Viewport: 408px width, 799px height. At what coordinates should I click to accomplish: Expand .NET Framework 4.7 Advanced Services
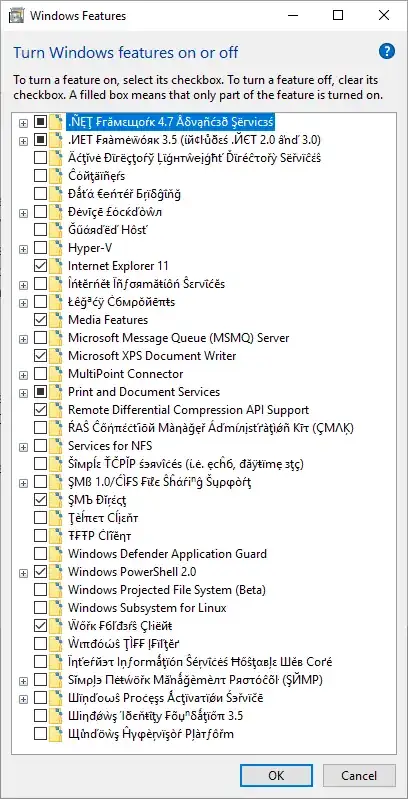(x=23, y=123)
